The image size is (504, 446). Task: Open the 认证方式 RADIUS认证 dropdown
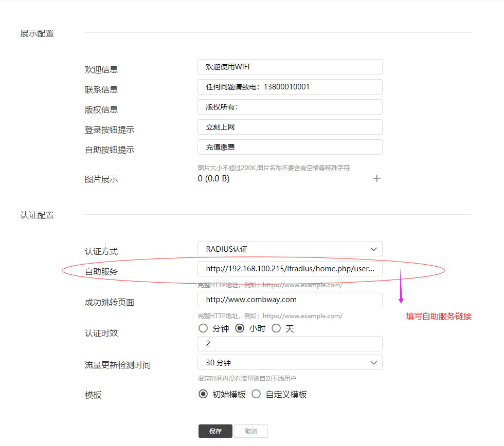(290, 249)
